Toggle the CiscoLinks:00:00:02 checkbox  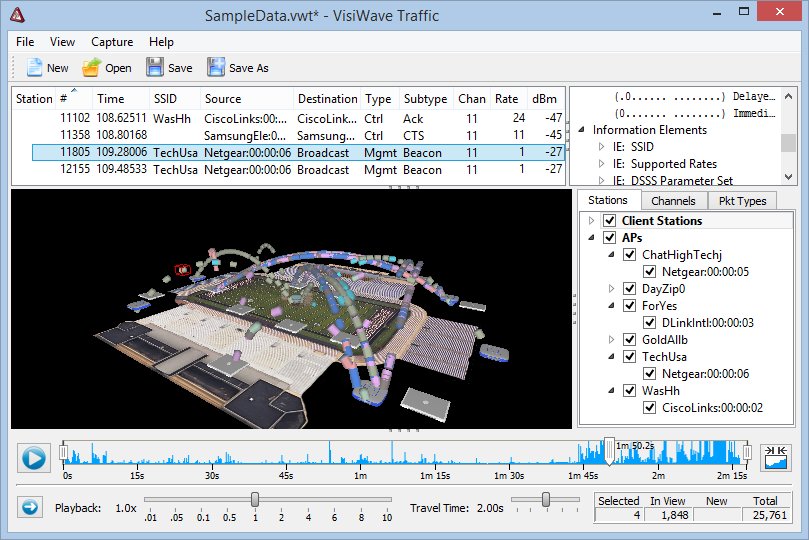(650, 408)
